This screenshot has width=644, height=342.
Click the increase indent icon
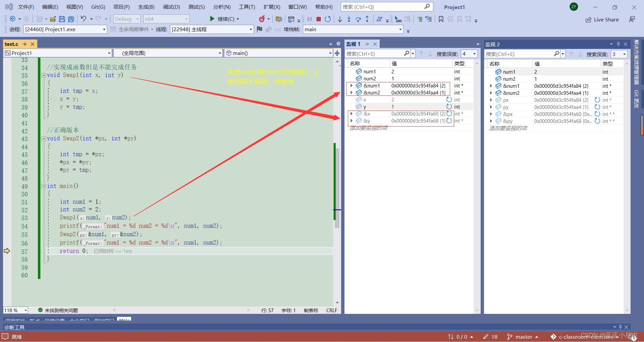(420, 19)
